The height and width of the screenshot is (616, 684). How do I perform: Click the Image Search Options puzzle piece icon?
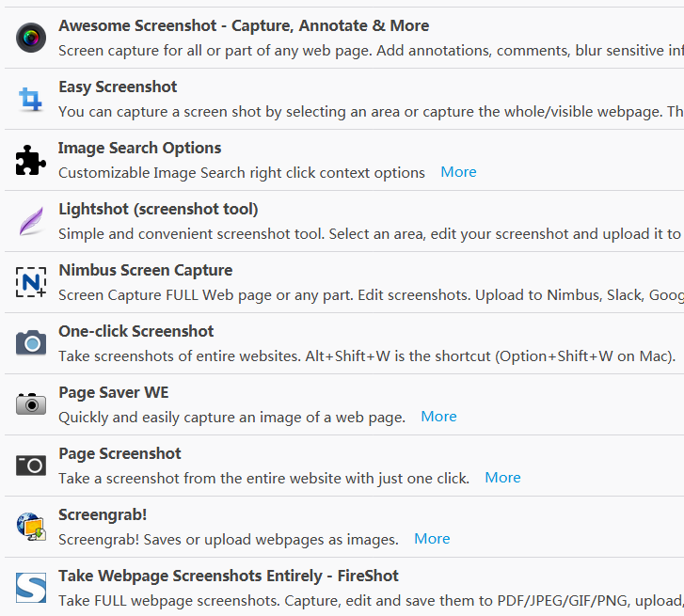pos(30,160)
